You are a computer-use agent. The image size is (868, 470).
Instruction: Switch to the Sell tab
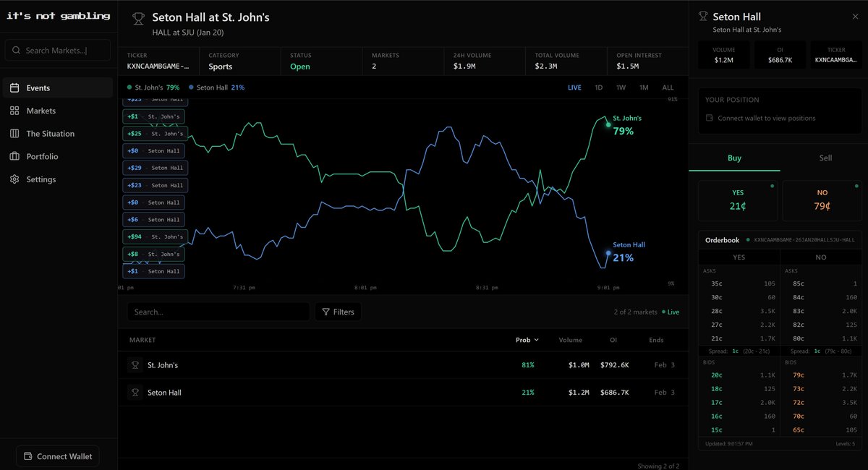tap(825, 158)
